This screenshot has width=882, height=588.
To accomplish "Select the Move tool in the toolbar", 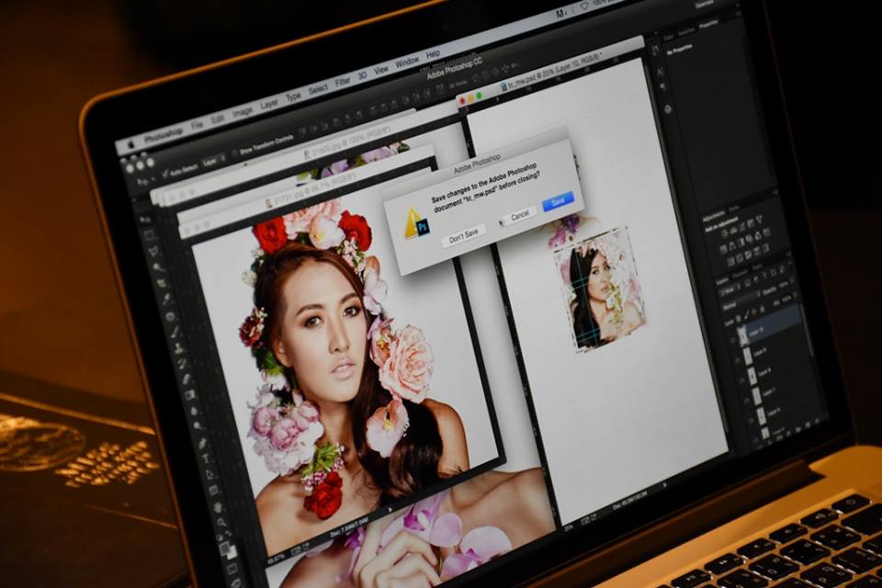I will [145, 220].
